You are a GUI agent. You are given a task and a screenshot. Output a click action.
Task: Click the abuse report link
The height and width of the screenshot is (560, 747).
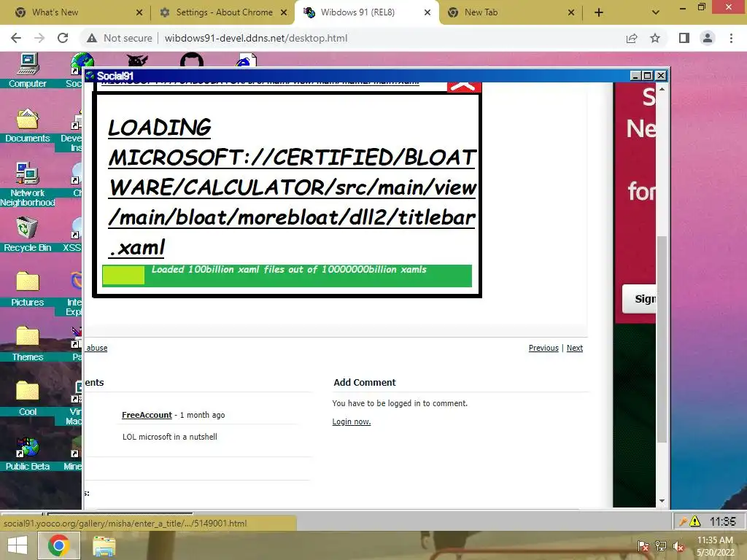point(97,348)
